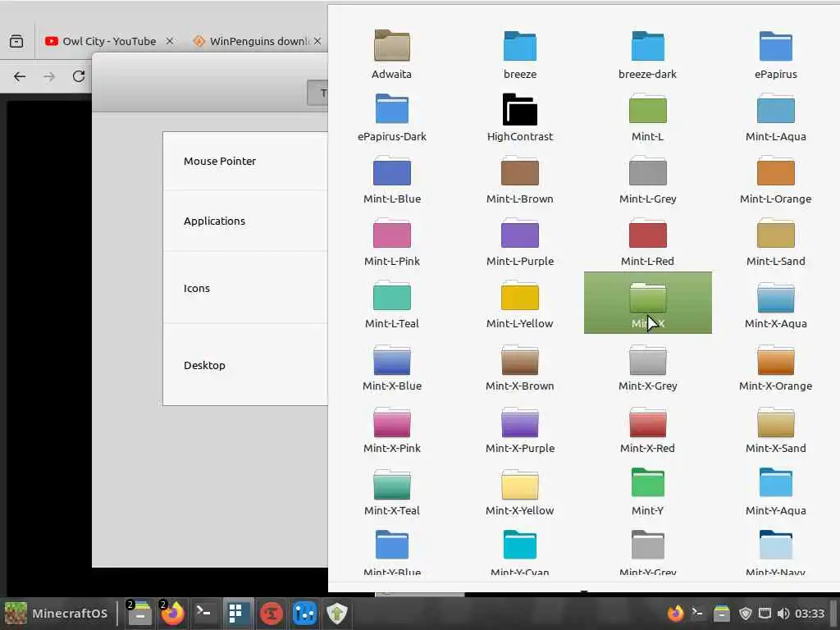Go back in the Firefox browser
The image size is (840, 630).
pos(20,76)
